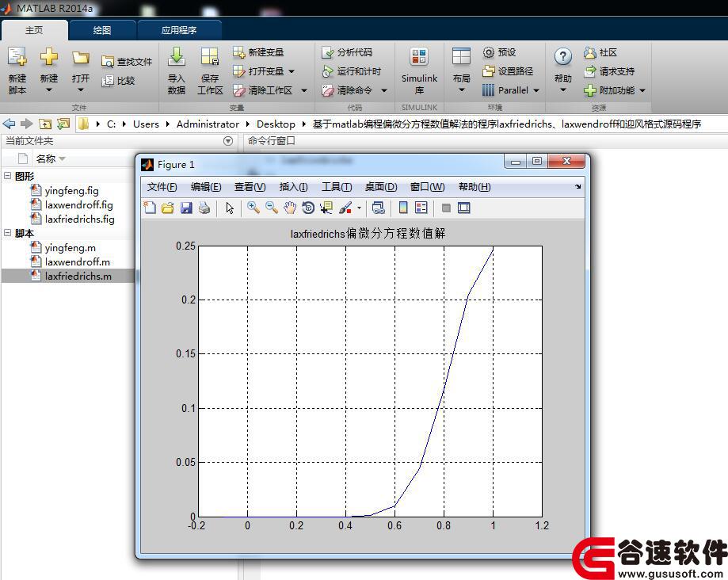Viewport: 728px width, 580px height.
Task: Click the 查找文件 (Find Files) icon
Action: pyautogui.click(x=107, y=62)
